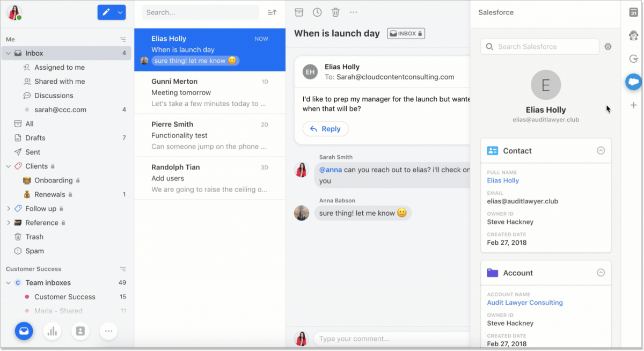
Task: Open analytics via the bar chart icon
Action: click(x=52, y=331)
